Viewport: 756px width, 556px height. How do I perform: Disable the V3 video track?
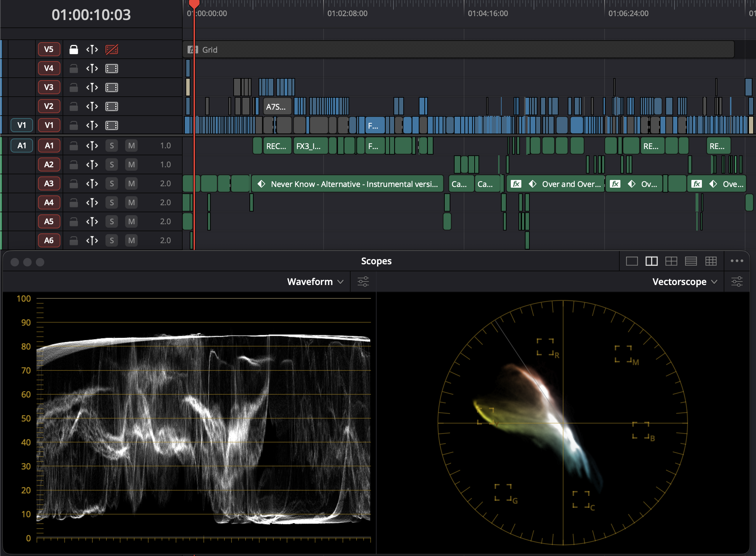[112, 88]
